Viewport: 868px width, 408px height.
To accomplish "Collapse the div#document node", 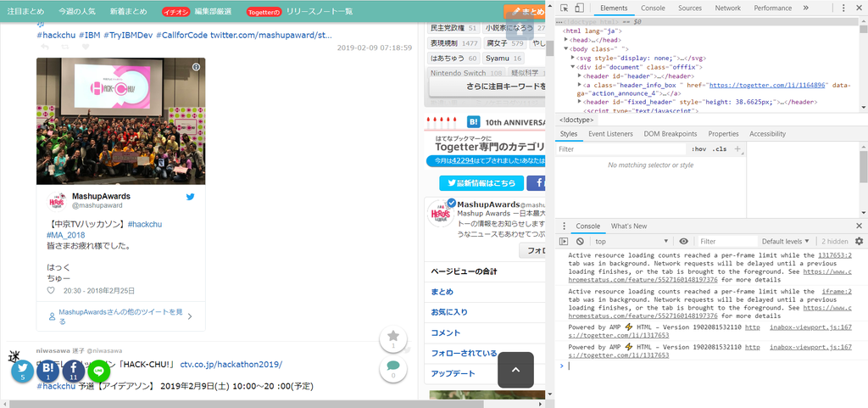I will tap(573, 66).
